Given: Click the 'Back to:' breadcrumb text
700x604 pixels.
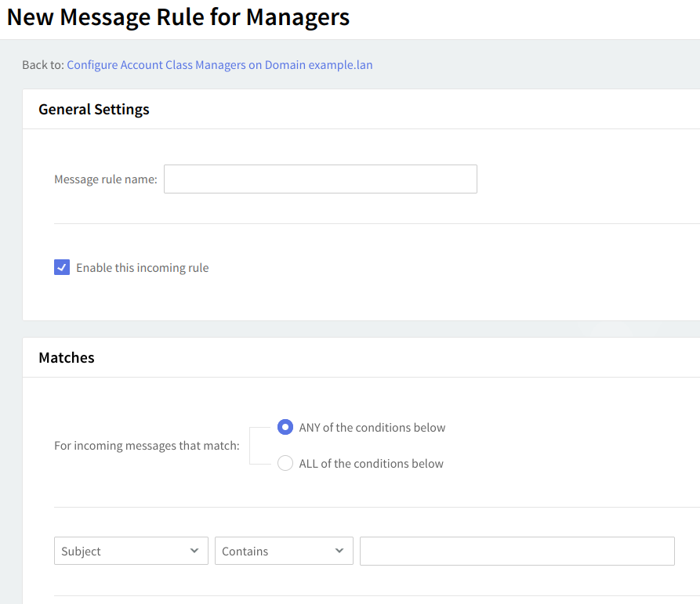Looking at the screenshot, I should [x=42, y=65].
